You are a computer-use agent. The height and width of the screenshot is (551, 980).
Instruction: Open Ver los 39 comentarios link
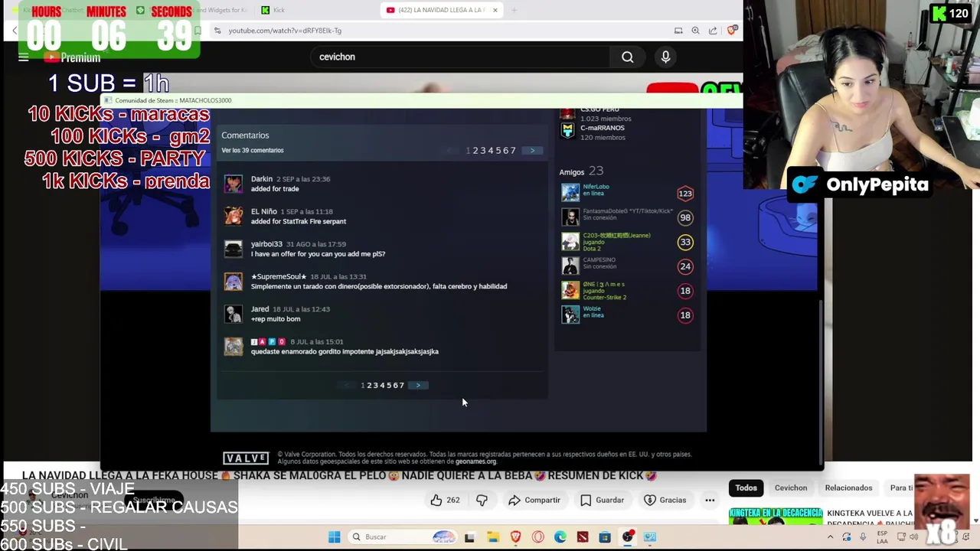[252, 150]
